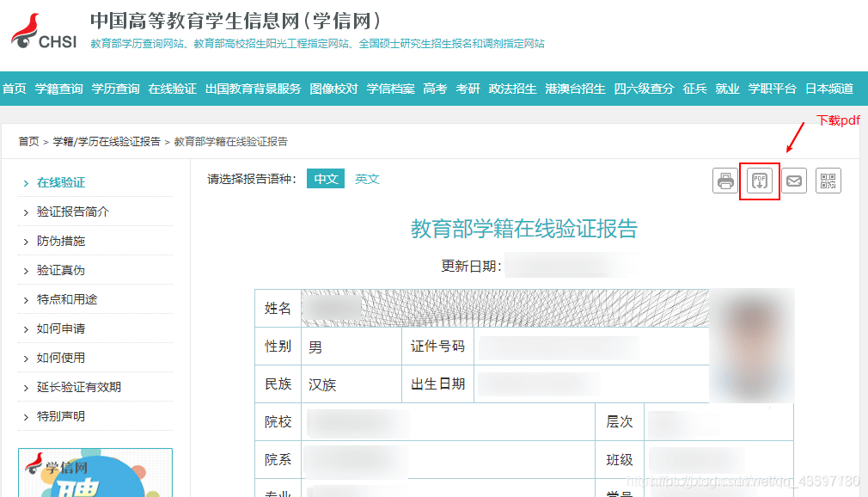Screen dimensions: 868x497
Task: Click the 教育部学籍在线验证报告 title
Action: point(523,229)
